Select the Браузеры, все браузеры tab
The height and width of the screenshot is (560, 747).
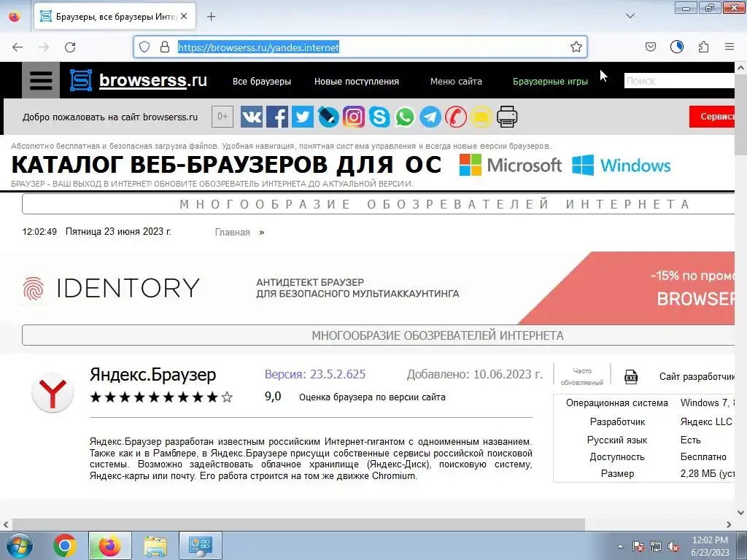point(115,17)
